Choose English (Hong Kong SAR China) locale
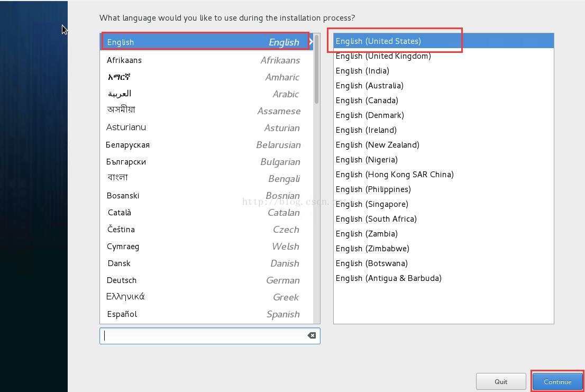This screenshot has height=392, width=585. [x=444, y=175]
